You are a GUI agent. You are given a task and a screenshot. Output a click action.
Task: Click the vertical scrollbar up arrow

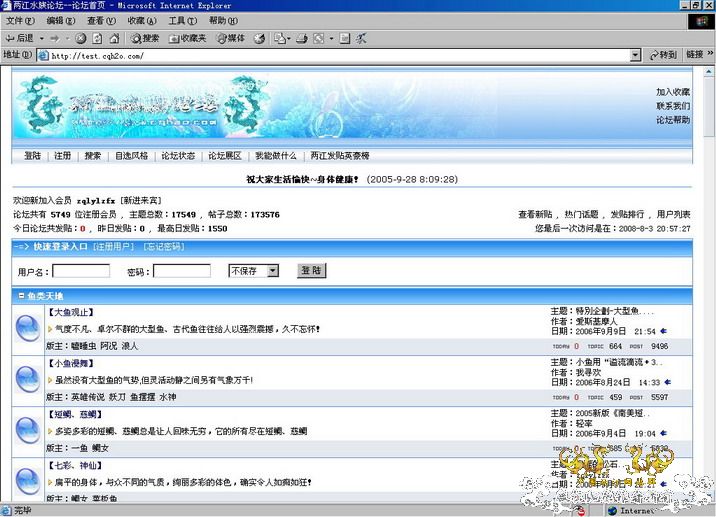709,72
